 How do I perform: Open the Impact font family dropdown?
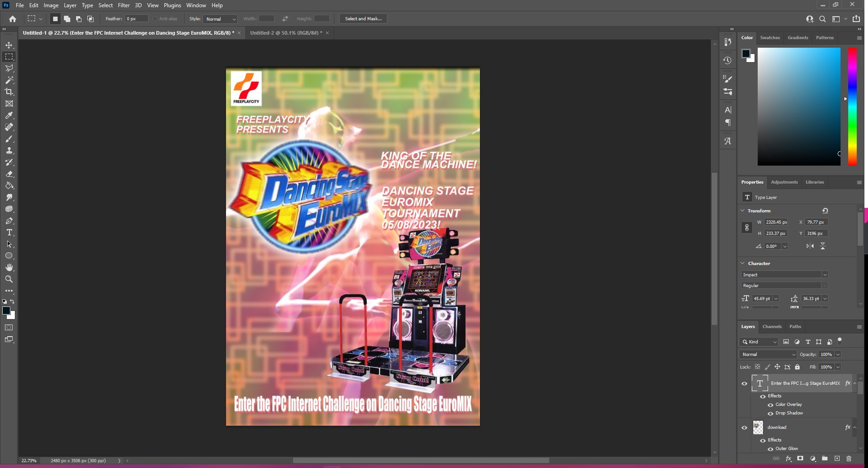[x=824, y=274]
